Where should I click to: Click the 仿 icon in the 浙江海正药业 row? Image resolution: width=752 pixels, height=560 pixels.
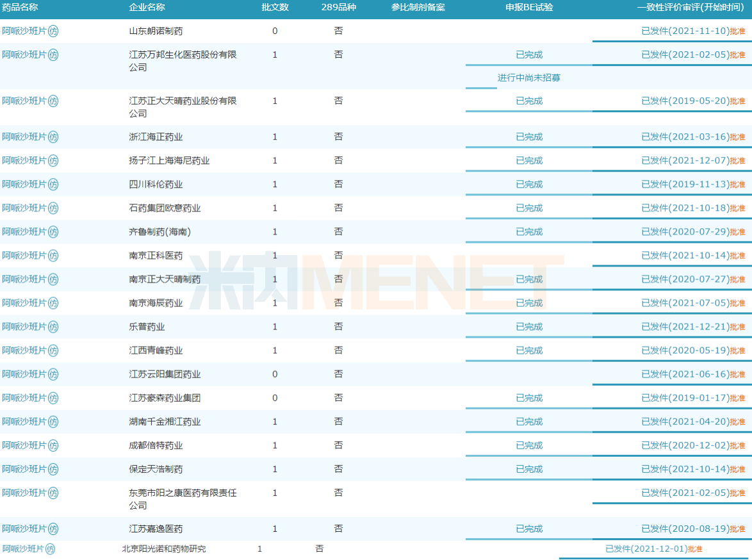53,136
